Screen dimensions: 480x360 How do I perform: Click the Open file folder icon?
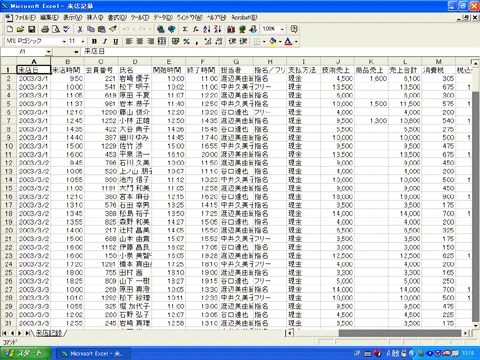pyautogui.click(x=21, y=29)
